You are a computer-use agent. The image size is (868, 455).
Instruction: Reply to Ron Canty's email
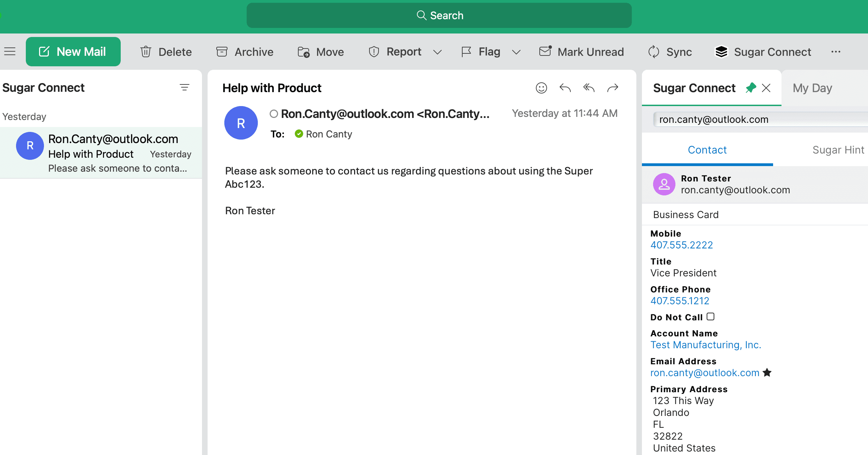pos(565,88)
